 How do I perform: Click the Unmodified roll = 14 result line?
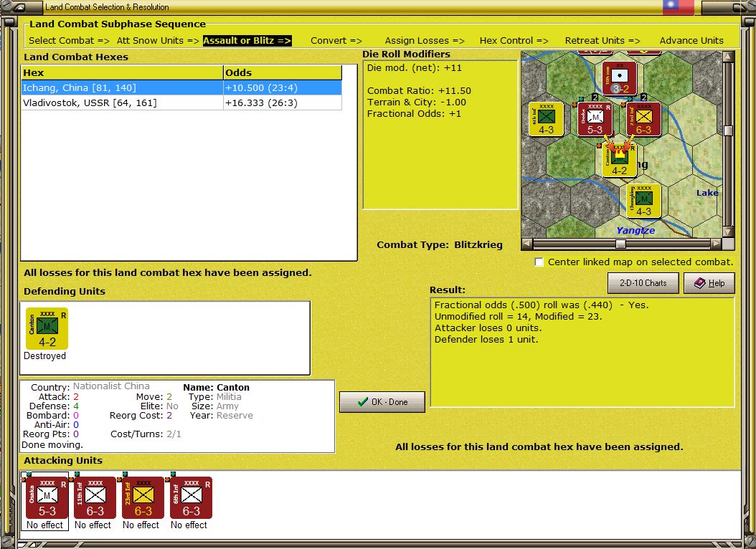point(519,316)
